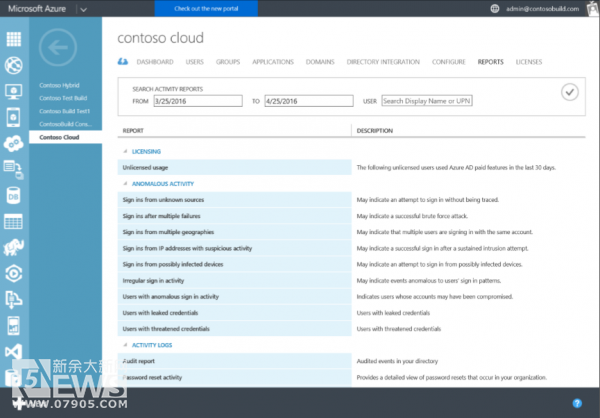Select Contoso Cloud directory

click(65, 137)
